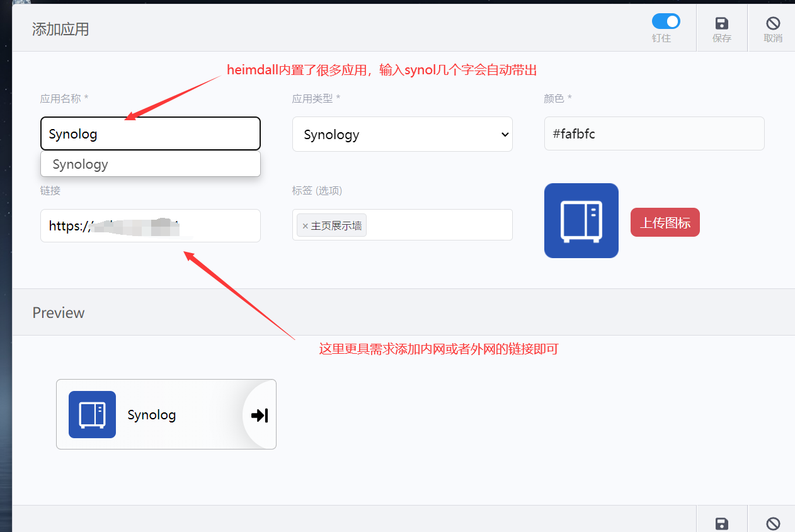
Task: Click the bottom save disk icon
Action: [x=722, y=524]
